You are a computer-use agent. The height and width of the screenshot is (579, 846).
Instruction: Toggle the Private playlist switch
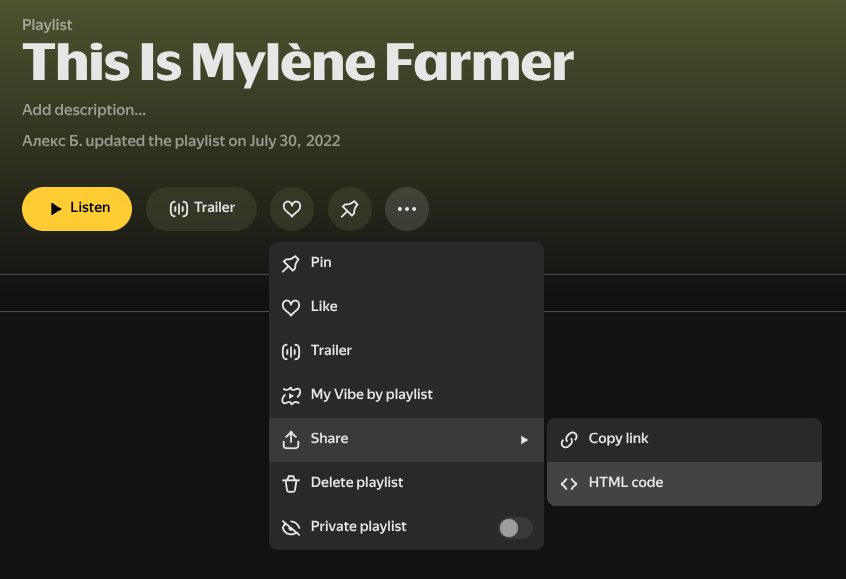click(x=515, y=527)
